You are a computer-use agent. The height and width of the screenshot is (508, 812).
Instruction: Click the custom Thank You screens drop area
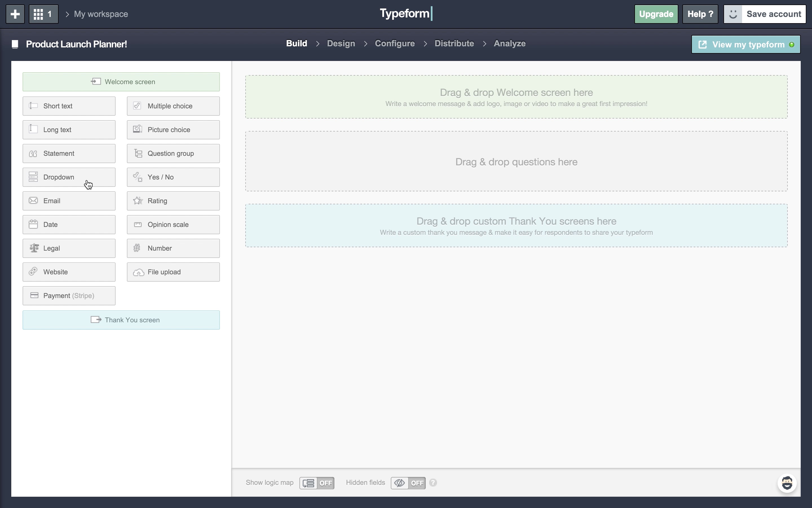516,225
